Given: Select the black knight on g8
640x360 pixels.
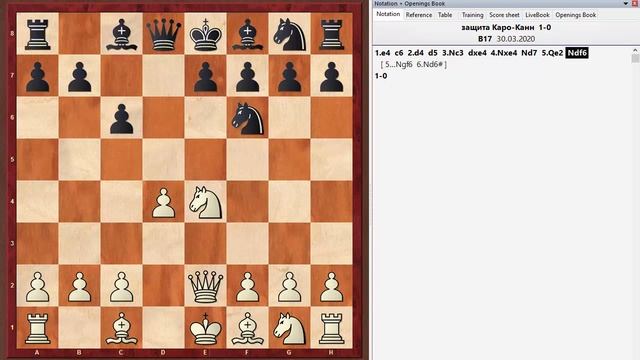Looking at the screenshot, I should click(289, 34).
